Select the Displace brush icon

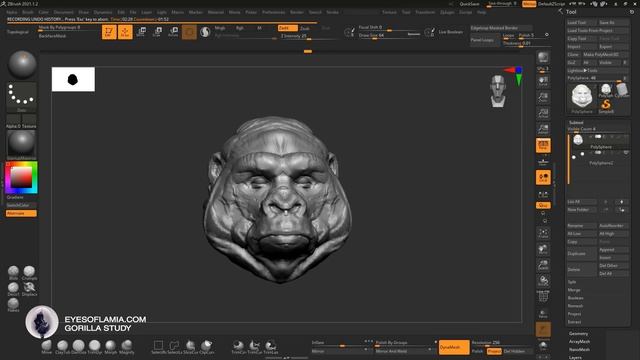pos(29,288)
